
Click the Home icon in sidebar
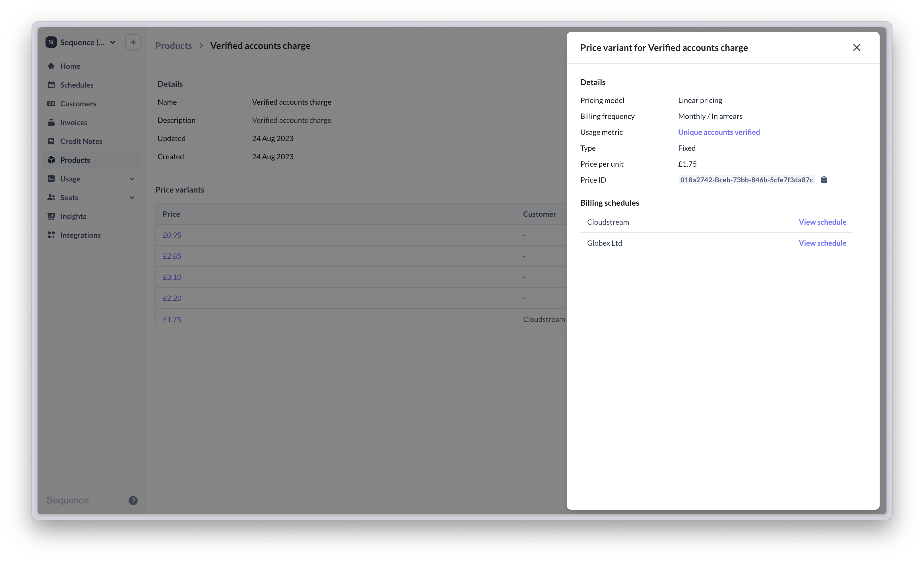coord(51,66)
